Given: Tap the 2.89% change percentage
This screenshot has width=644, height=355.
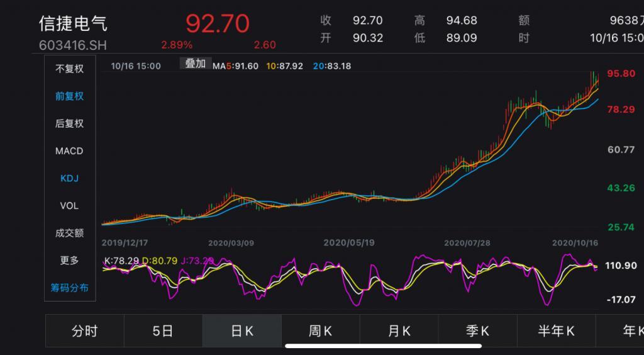Looking at the screenshot, I should pos(177,45).
